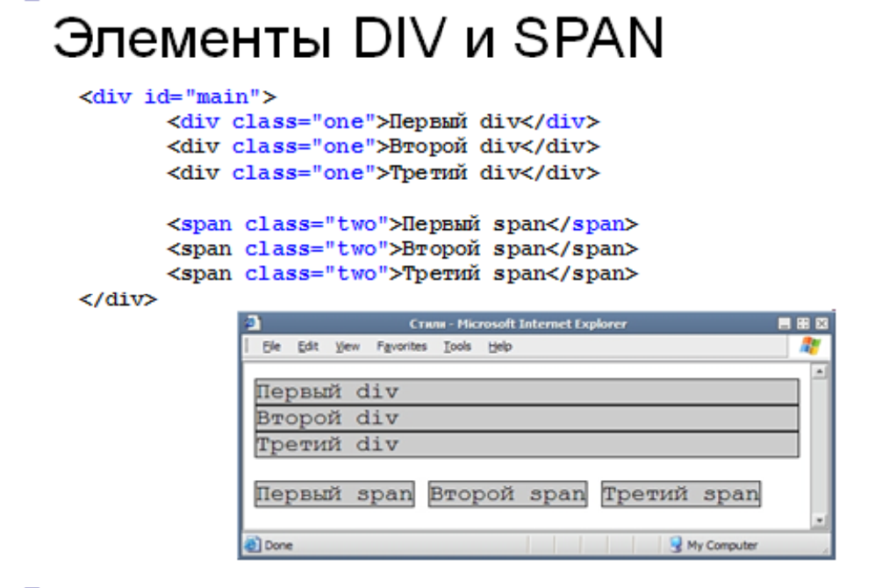Click the scrollbar up arrow

(819, 371)
